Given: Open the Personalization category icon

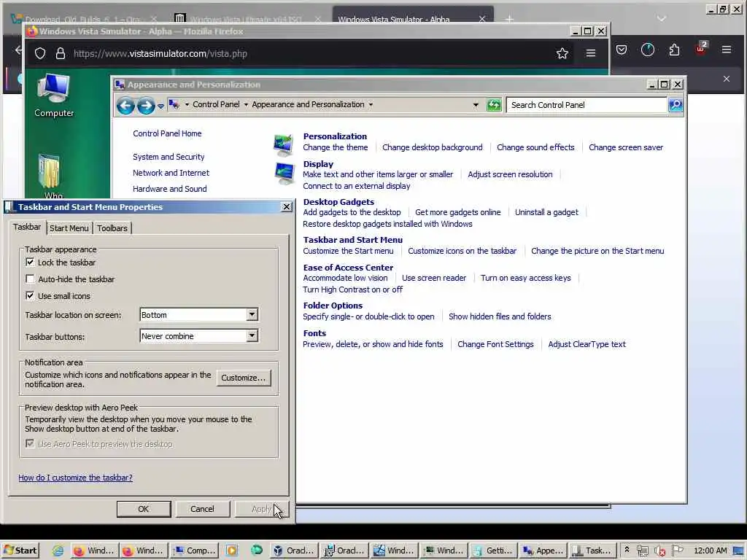Looking at the screenshot, I should [284, 145].
